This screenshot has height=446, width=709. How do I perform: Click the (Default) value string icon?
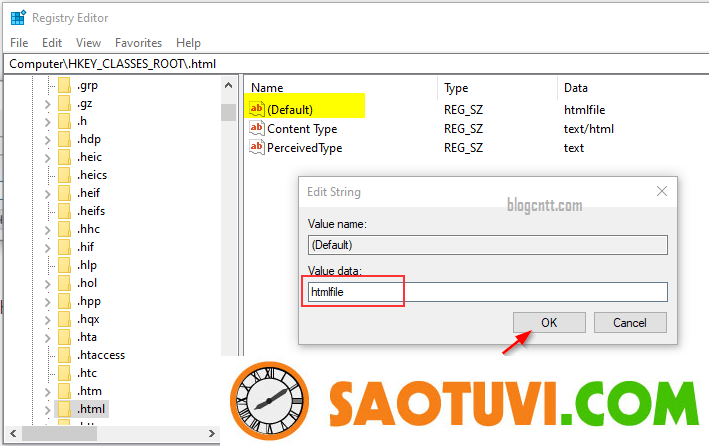click(x=256, y=109)
